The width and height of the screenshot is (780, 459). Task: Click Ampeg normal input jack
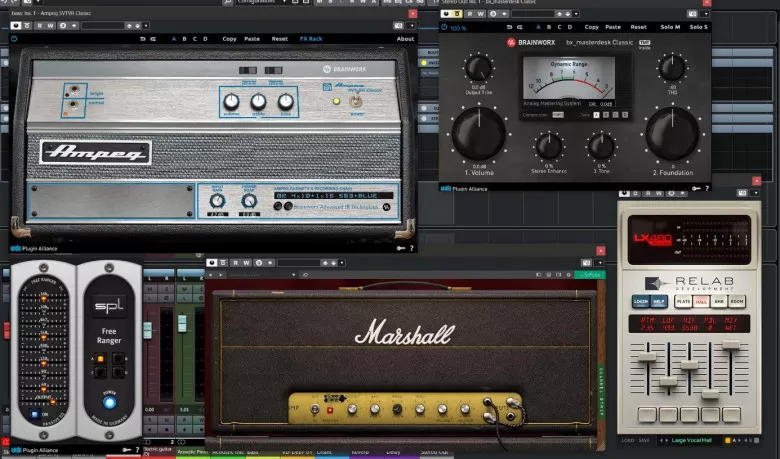coord(74,105)
